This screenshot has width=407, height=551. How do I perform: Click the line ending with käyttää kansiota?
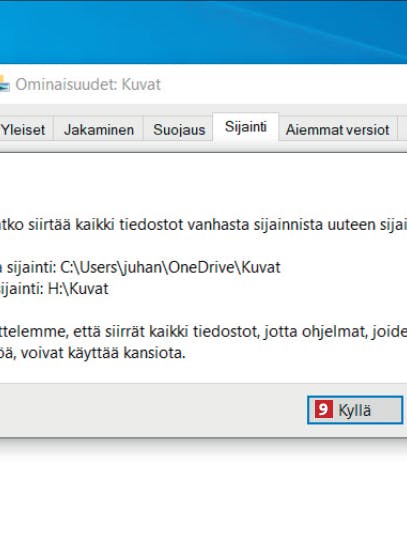point(92,353)
